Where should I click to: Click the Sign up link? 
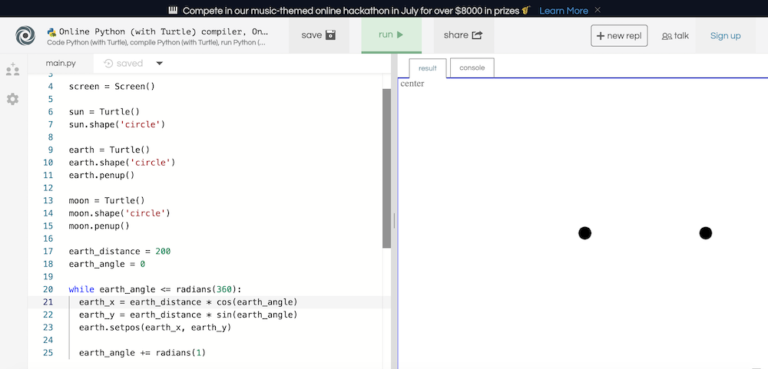coord(725,36)
